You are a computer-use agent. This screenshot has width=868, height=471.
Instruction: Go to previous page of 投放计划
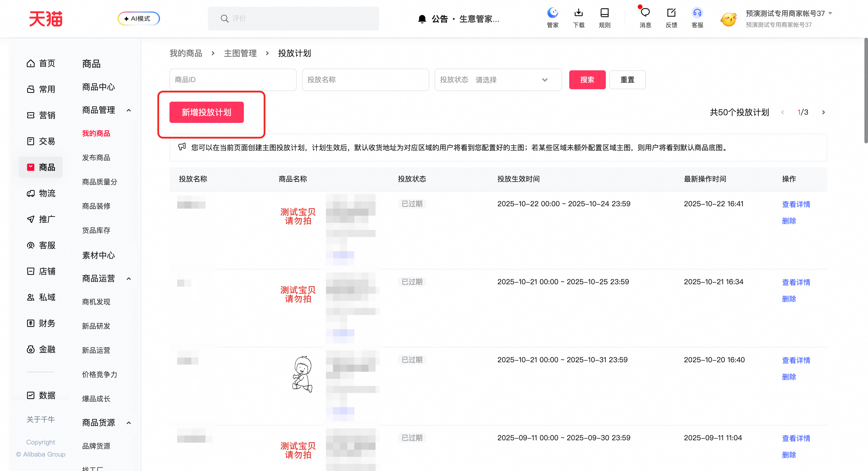coord(782,112)
